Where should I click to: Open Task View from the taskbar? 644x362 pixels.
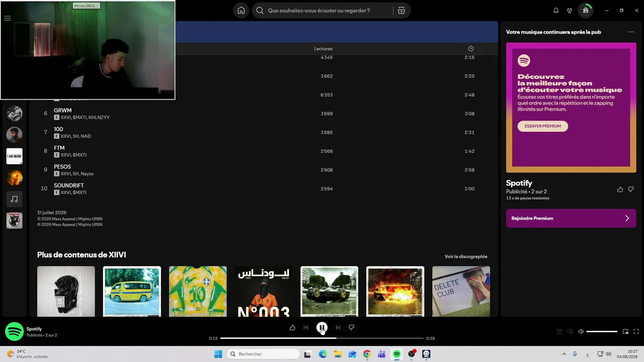307,354
